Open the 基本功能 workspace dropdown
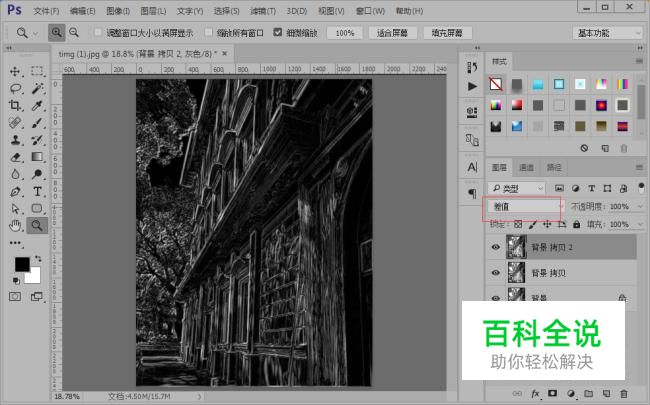The width and height of the screenshot is (650, 405). pos(606,33)
